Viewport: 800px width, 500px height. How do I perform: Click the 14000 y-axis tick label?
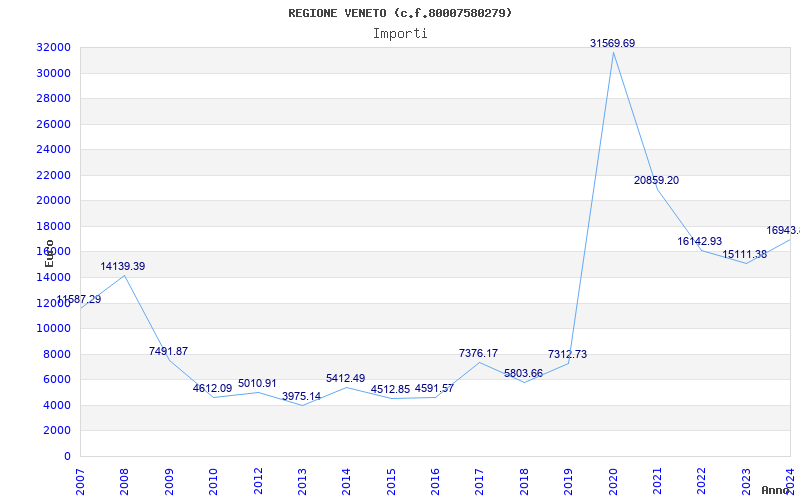(x=53, y=277)
